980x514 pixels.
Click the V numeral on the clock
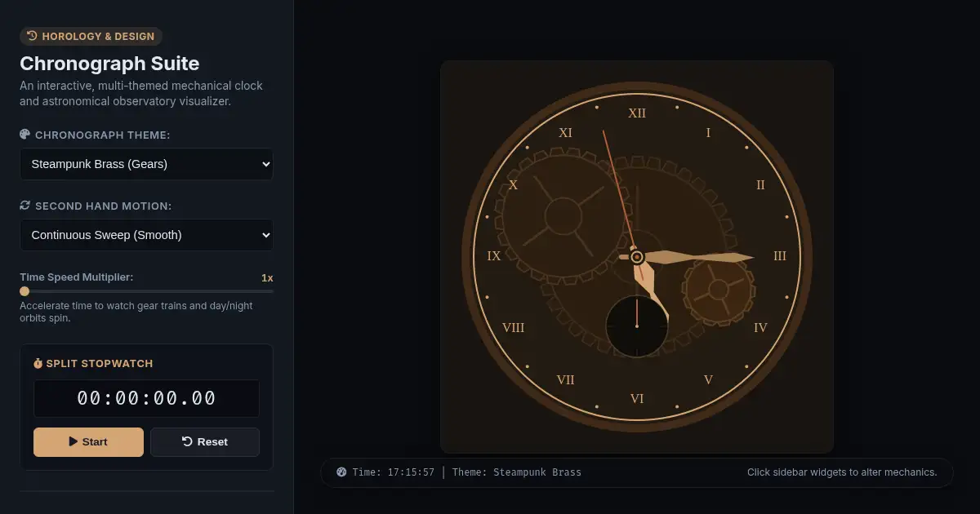click(708, 380)
